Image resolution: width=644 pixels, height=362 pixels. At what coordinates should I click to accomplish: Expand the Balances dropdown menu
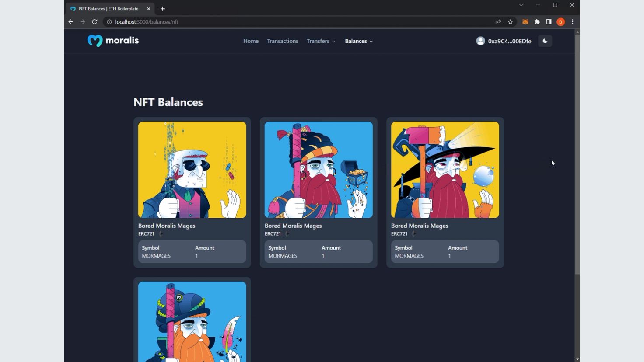click(359, 41)
